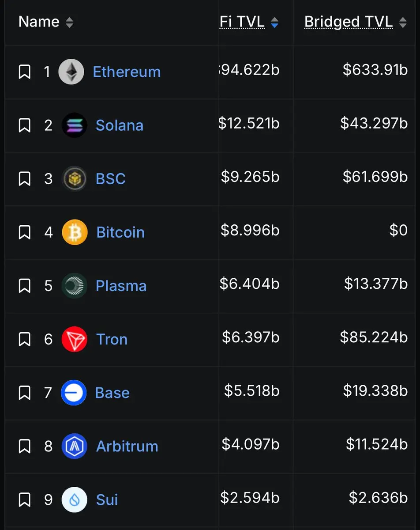This screenshot has width=420, height=530.
Task: Open the Solana chain link
Action: pos(120,125)
